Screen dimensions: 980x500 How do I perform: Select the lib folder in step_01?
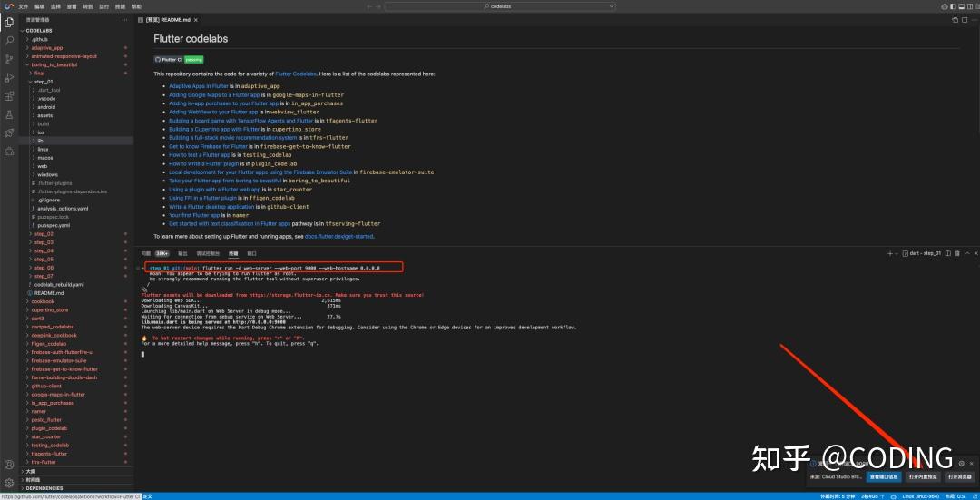click(x=76, y=141)
